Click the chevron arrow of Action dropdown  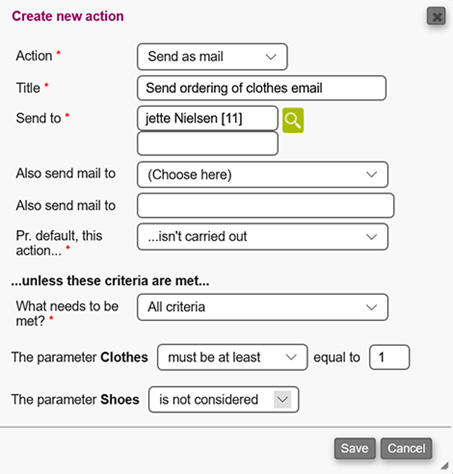(x=271, y=57)
